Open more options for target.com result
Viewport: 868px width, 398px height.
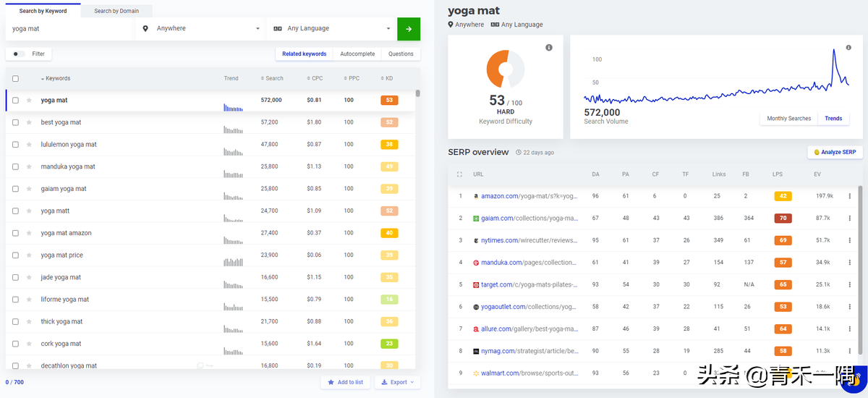(x=849, y=285)
